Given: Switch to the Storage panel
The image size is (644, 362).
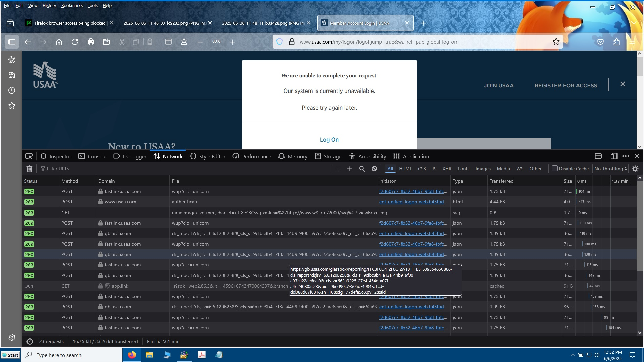Looking at the screenshot, I should [x=328, y=156].
